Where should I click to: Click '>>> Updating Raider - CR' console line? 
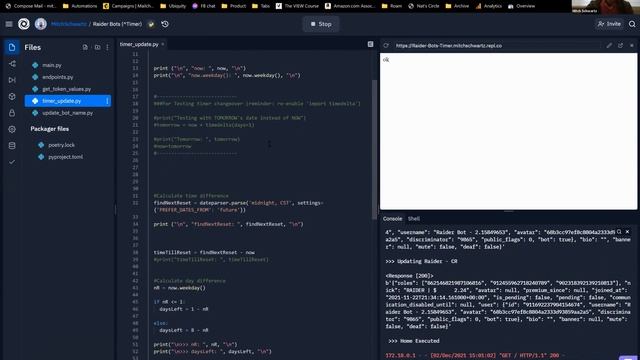(x=421, y=261)
